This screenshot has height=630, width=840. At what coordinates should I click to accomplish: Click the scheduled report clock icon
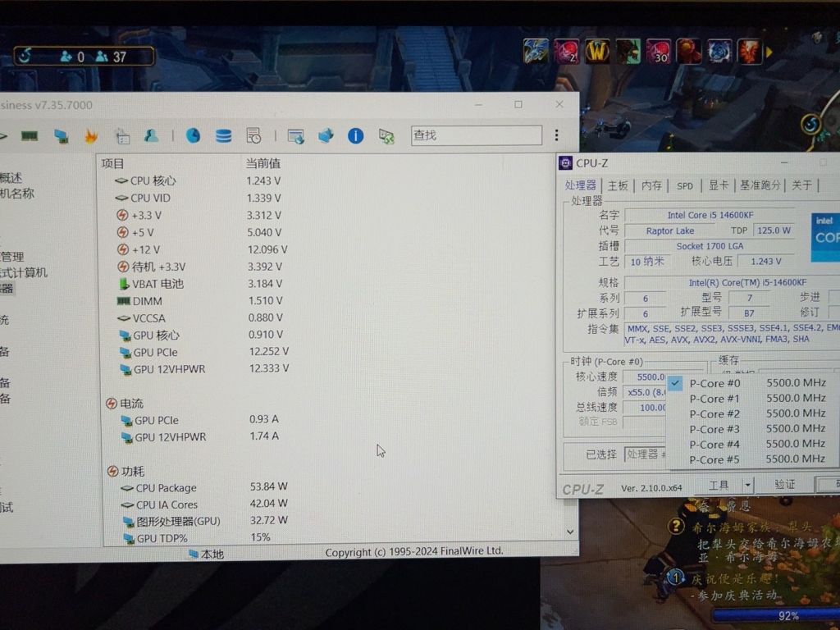pyautogui.click(x=254, y=135)
